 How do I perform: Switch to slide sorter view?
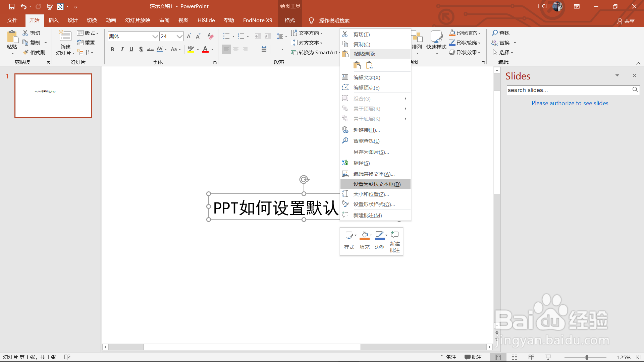click(x=515, y=357)
